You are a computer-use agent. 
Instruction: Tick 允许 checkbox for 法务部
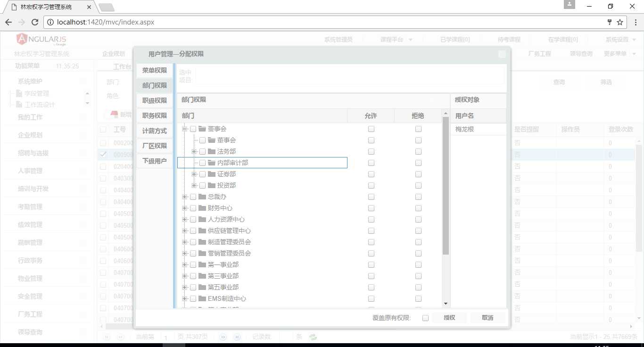(x=371, y=151)
